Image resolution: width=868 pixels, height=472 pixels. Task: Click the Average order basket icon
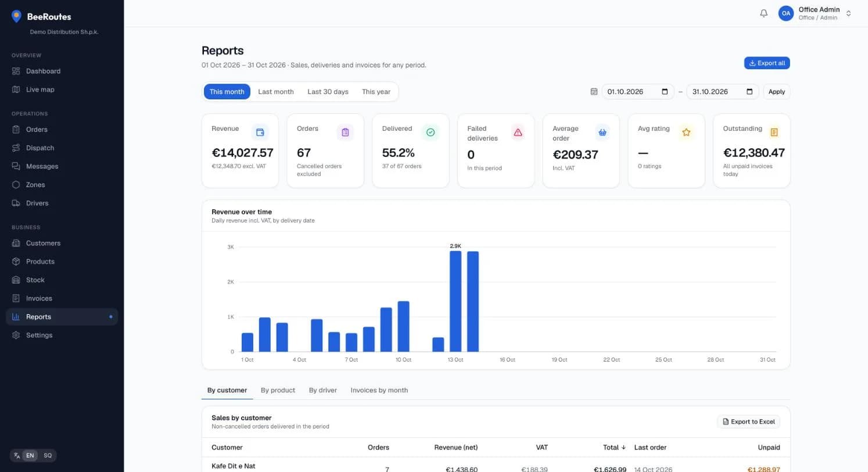coord(602,133)
